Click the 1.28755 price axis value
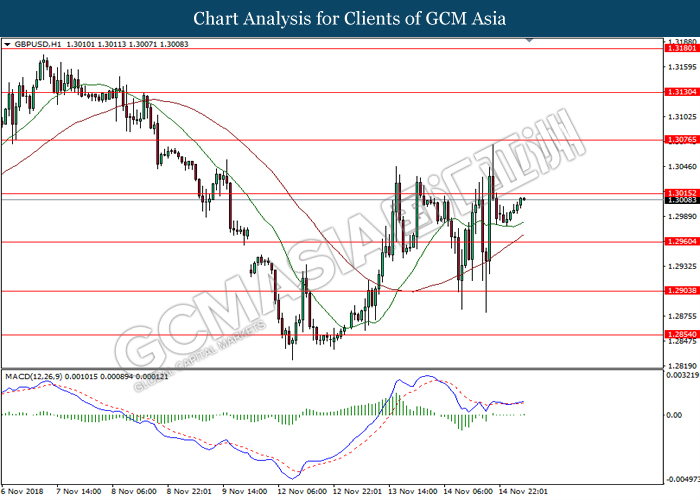This screenshot has width=700, height=500. [x=682, y=317]
